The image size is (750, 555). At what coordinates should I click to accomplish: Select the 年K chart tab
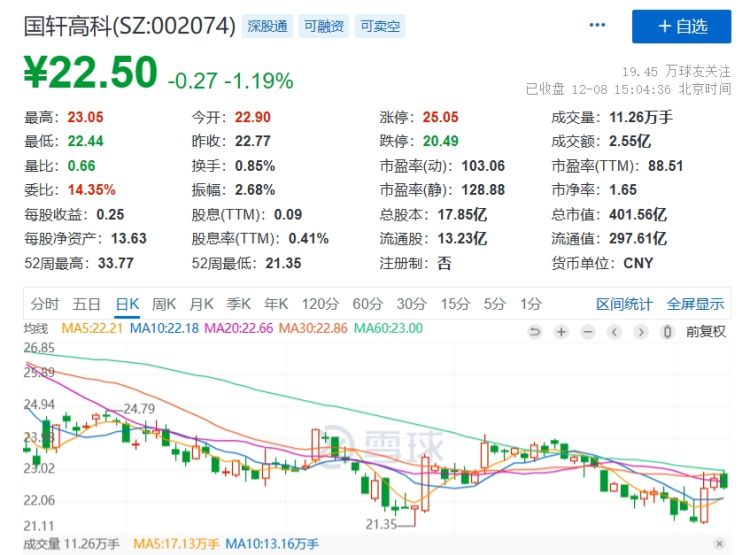click(x=276, y=304)
